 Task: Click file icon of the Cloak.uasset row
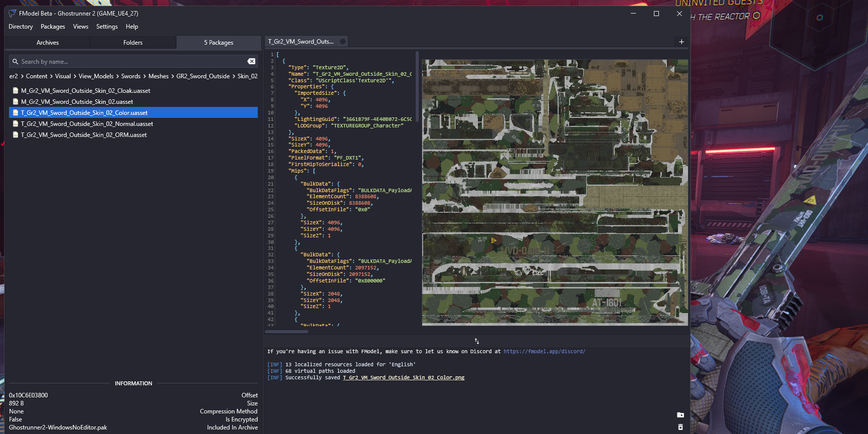(16, 91)
